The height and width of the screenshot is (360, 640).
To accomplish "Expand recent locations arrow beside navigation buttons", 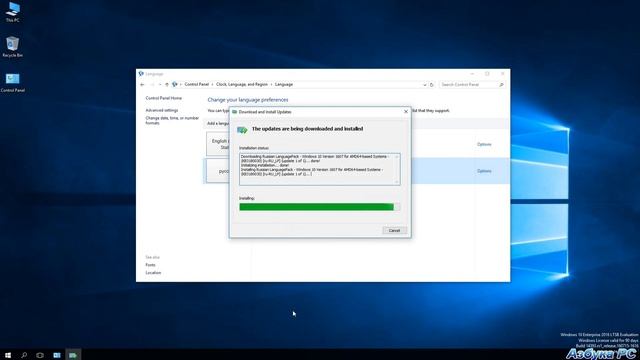I will coord(160,84).
